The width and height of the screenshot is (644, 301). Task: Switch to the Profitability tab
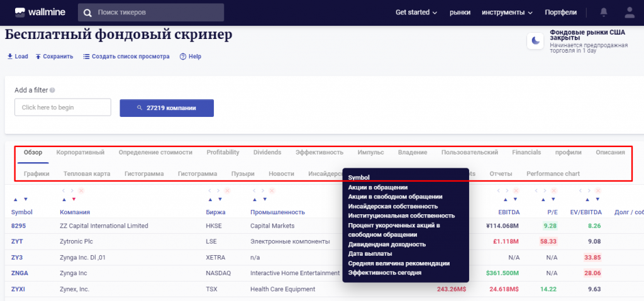click(x=223, y=153)
